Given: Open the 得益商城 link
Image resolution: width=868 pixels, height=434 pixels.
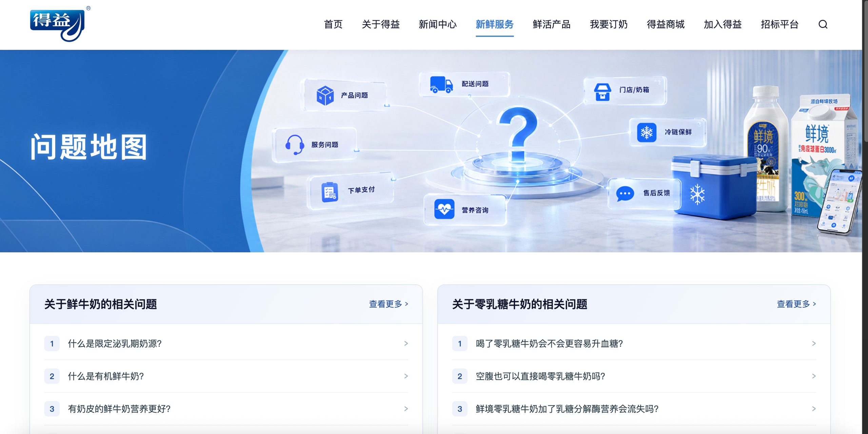Looking at the screenshot, I should pos(665,24).
